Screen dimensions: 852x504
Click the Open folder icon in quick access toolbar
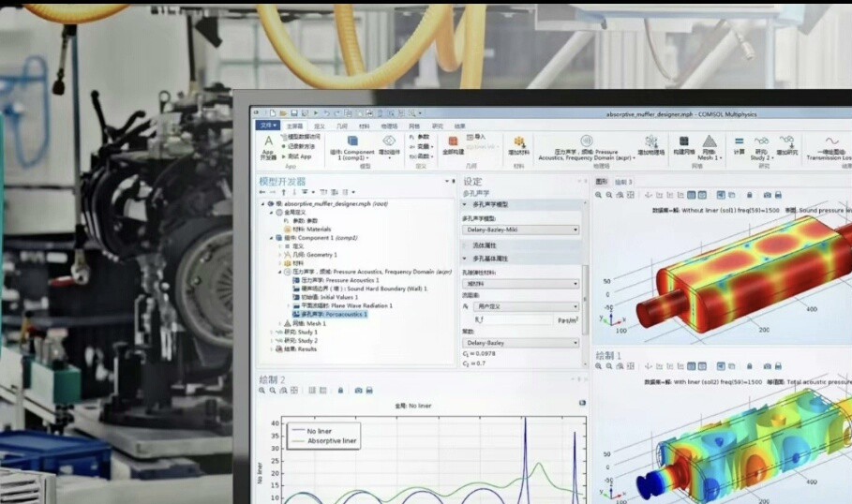[x=283, y=113]
